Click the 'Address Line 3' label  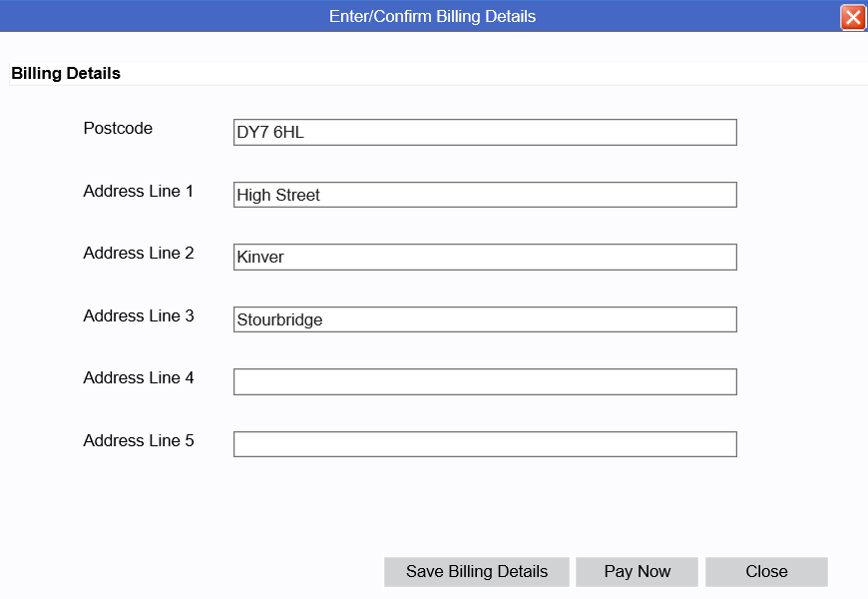(139, 315)
